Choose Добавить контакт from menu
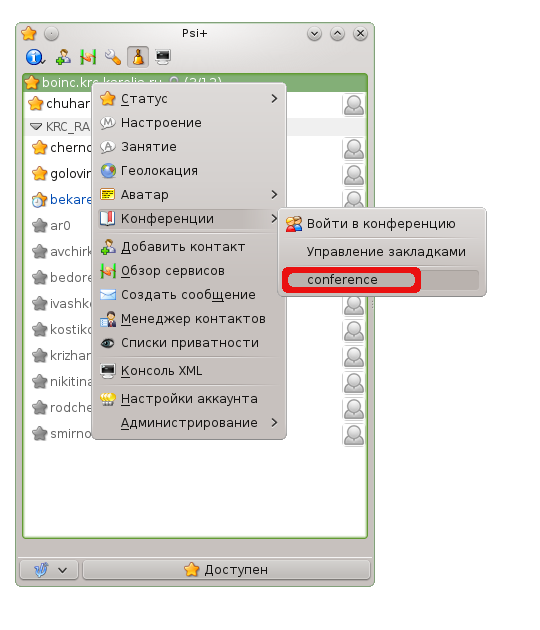540x630 pixels. tap(189, 247)
